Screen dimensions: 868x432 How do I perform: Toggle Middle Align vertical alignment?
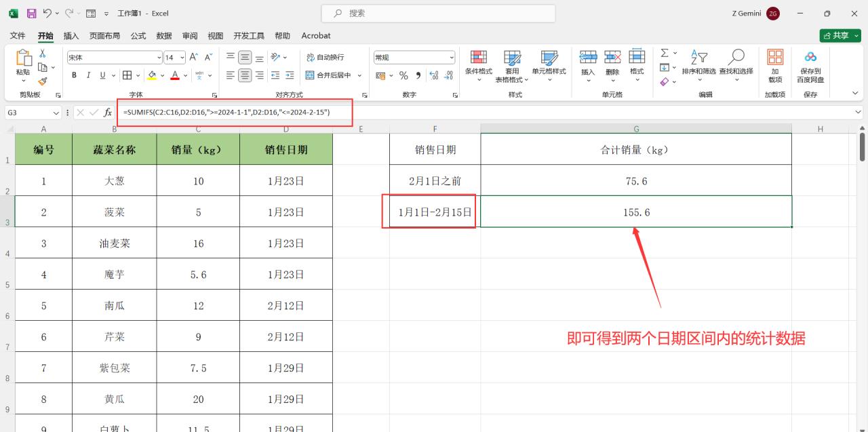tap(245, 57)
